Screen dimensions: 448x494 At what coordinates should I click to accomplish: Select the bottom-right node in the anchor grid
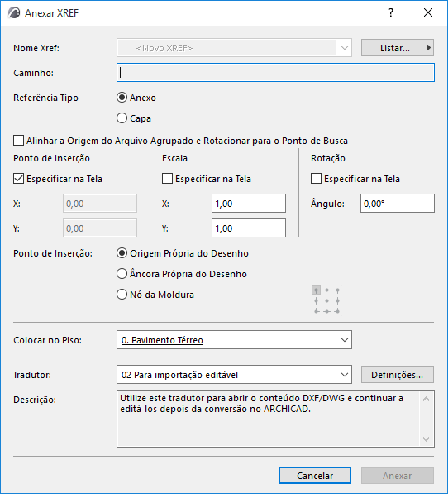[337, 311]
